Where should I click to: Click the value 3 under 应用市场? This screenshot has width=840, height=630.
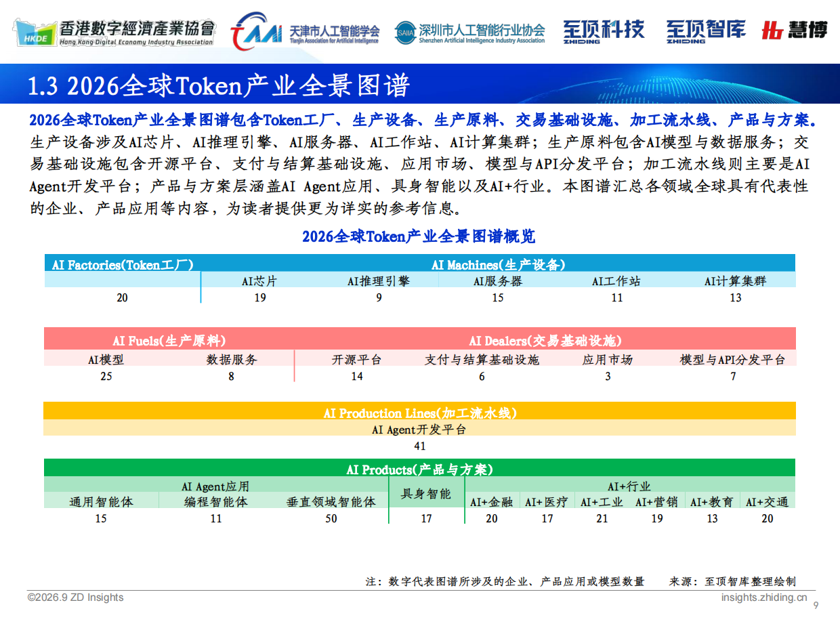click(x=608, y=376)
